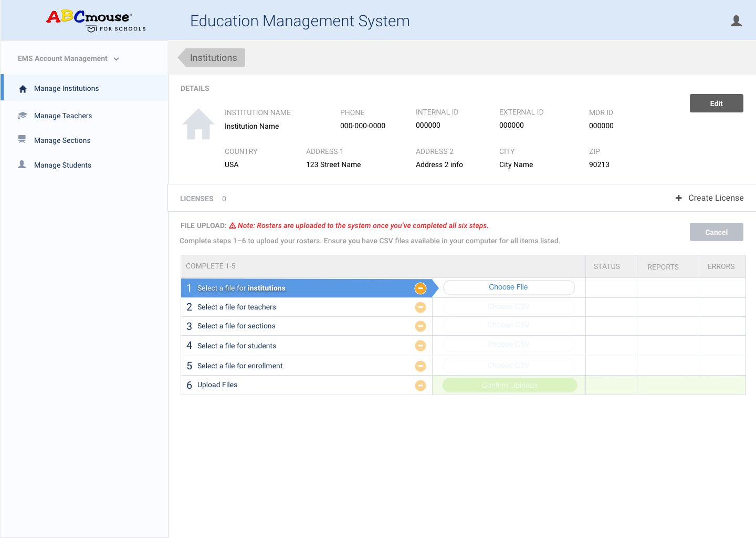Screen dimensions: 756x538
Task: Click status icon on enrollment file row
Action: coord(421,366)
